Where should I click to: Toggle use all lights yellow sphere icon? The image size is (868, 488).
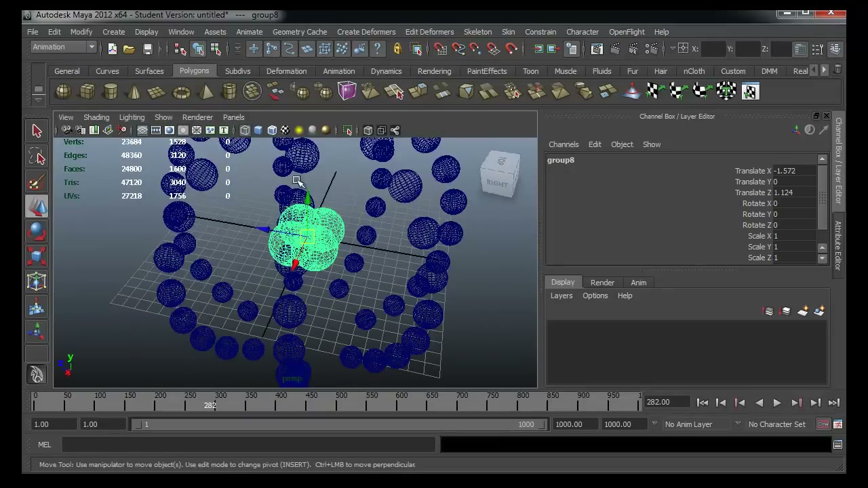(x=299, y=130)
